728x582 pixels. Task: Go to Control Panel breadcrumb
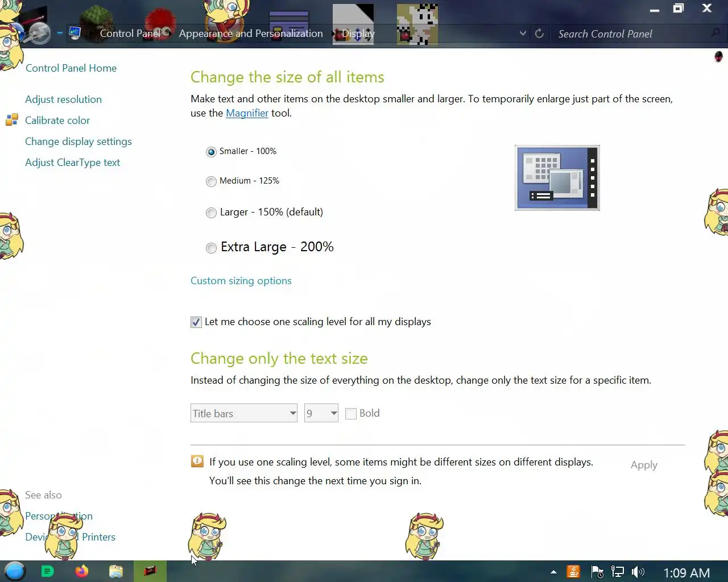tap(130, 34)
